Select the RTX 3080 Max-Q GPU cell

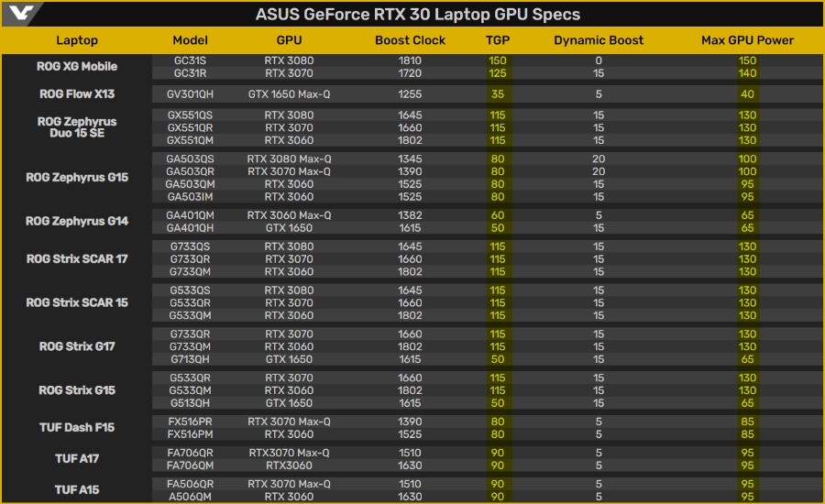(x=289, y=159)
